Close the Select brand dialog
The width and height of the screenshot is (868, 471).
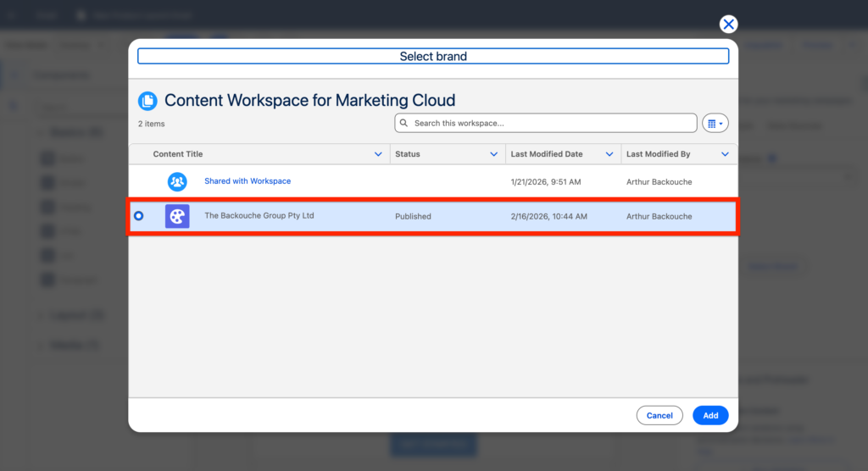pos(728,25)
